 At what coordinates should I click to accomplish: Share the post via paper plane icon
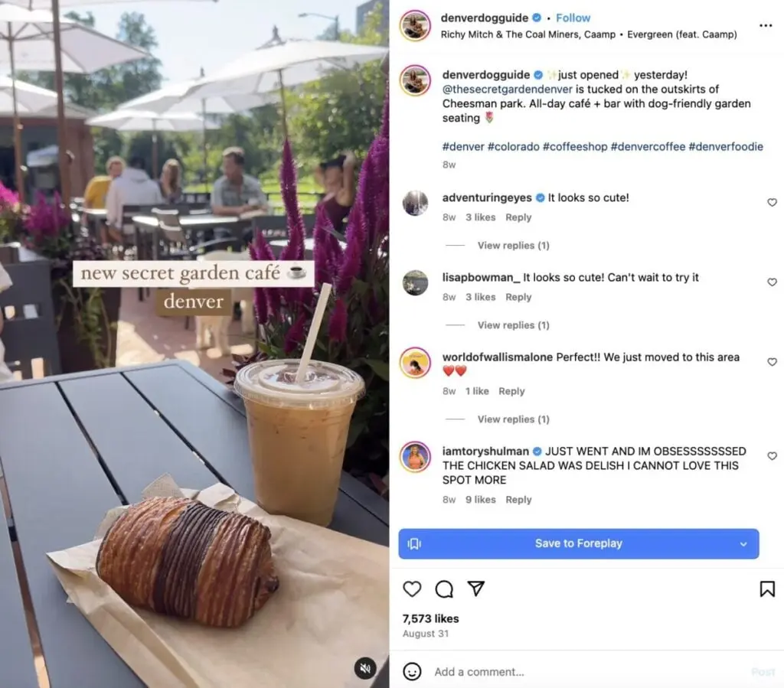(476, 589)
